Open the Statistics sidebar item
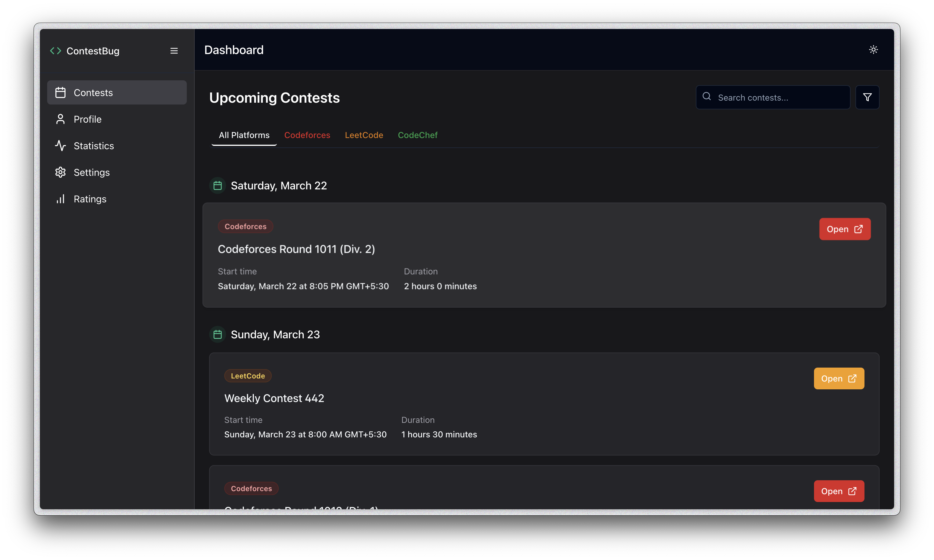 point(117,146)
